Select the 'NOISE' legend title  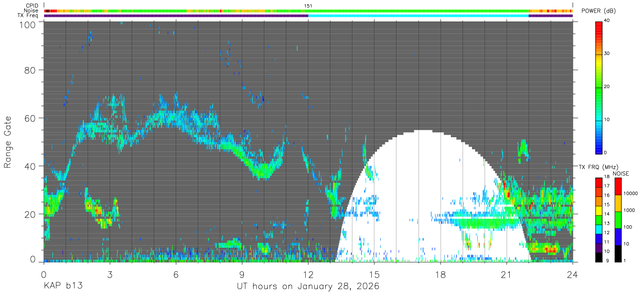[621, 173]
